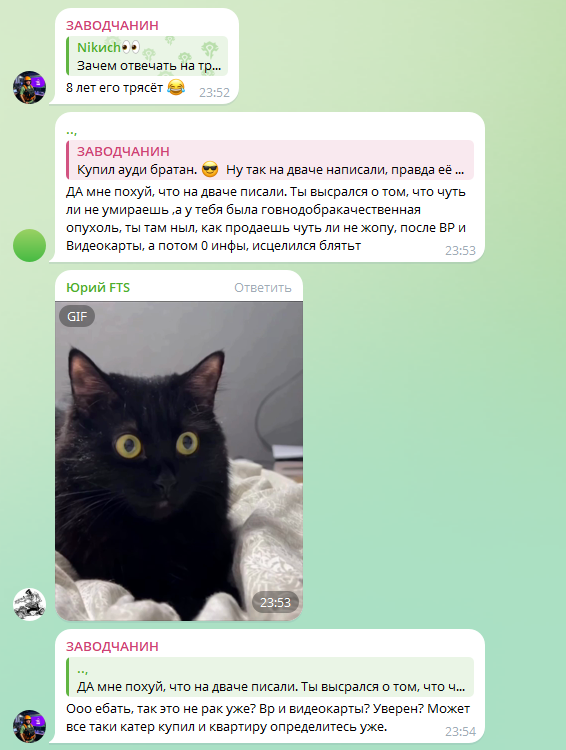Click the eyes emoji after the Nikuch name
The width and height of the screenshot is (566, 750).
[131, 47]
